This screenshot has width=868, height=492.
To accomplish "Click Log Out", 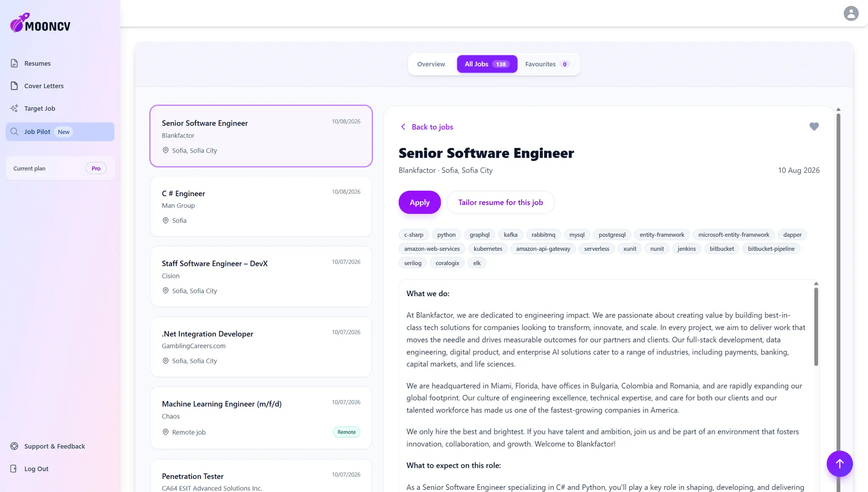I will pyautogui.click(x=60, y=468).
